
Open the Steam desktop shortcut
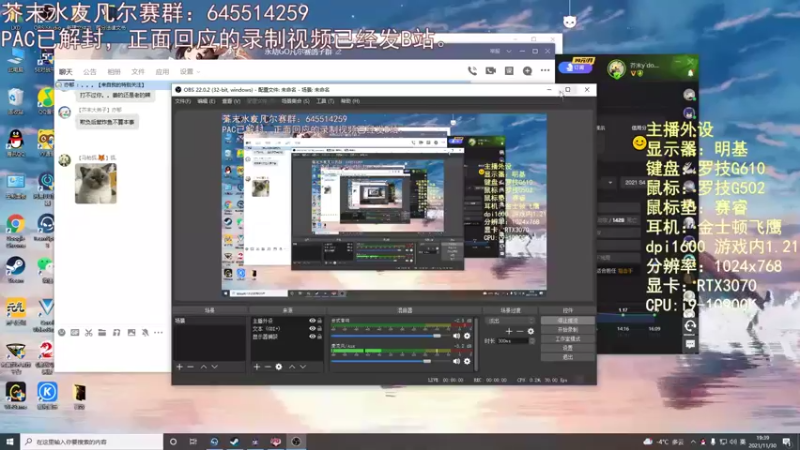[x=15, y=270]
